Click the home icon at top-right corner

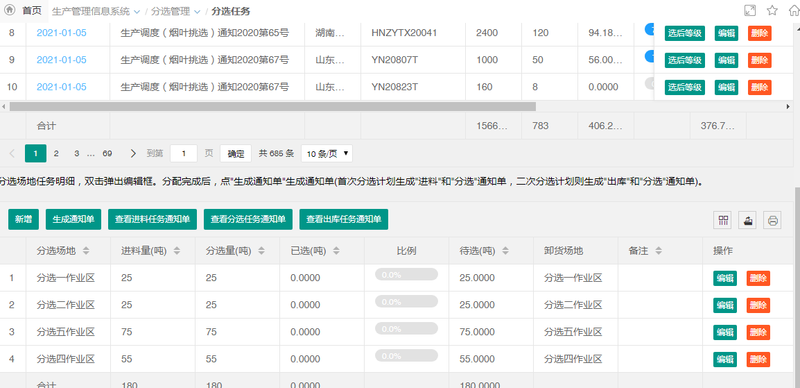(x=793, y=11)
